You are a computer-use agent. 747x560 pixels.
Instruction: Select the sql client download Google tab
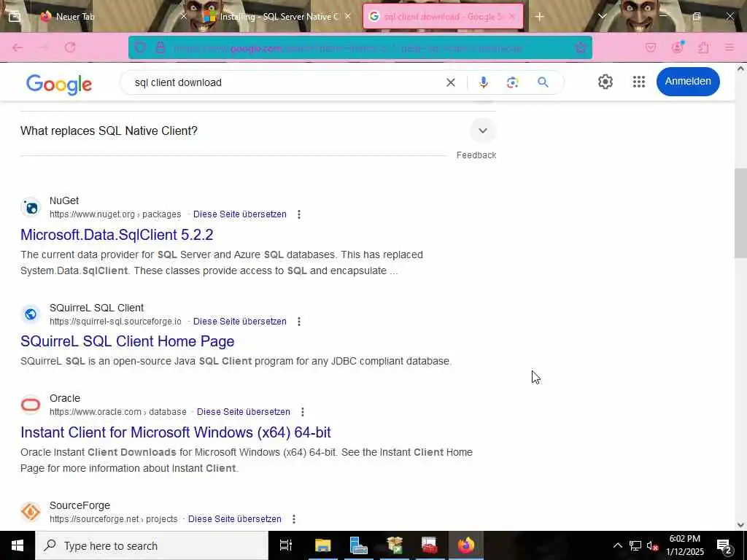443,17
